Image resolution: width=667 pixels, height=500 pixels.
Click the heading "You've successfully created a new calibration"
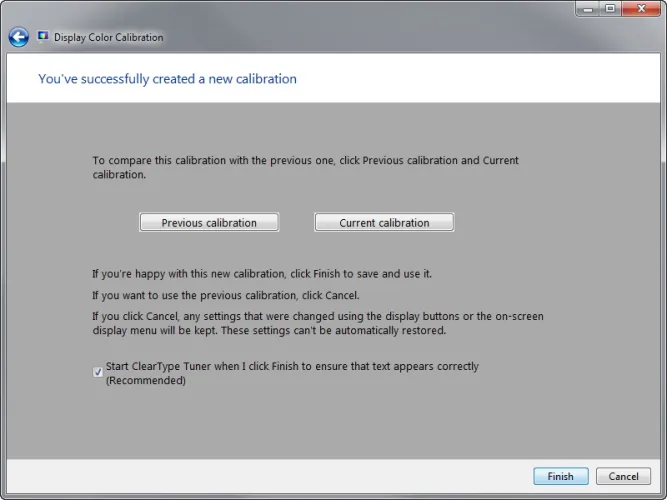pyautogui.click(x=167, y=79)
